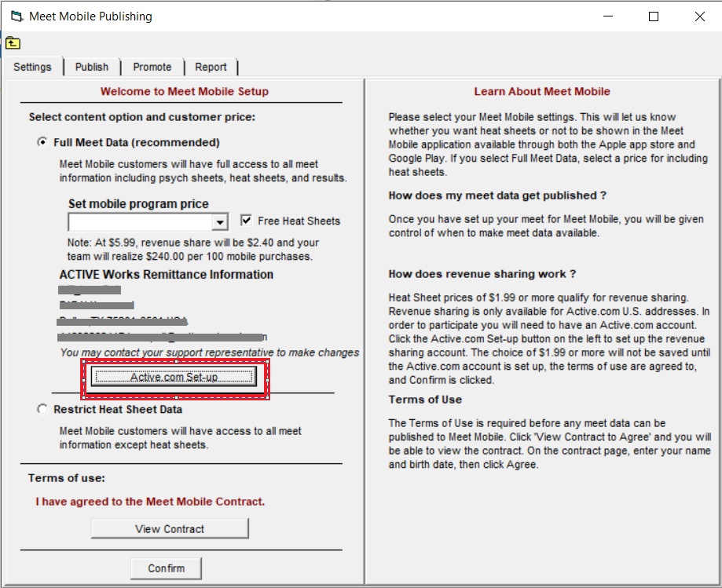
Task: Select Restrict Heat Sheet Data radio option
Action: (42, 409)
